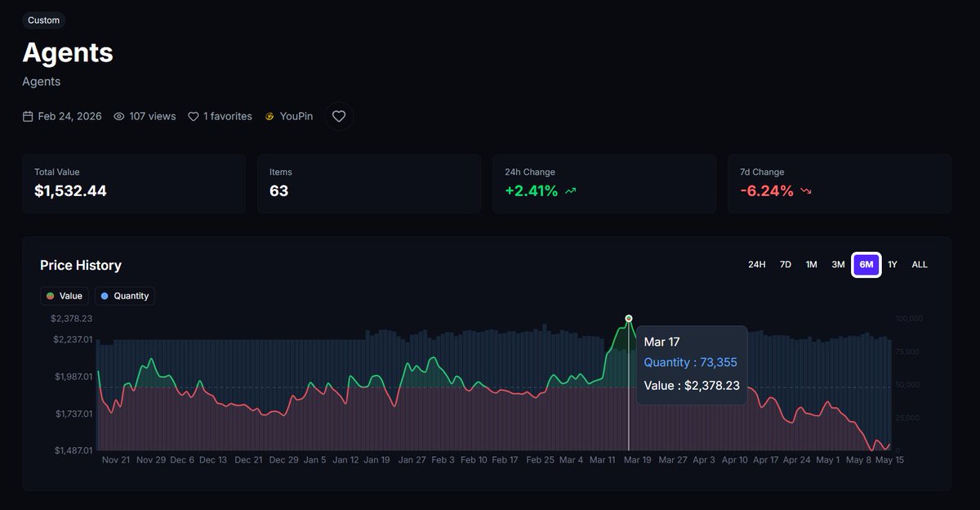The width and height of the screenshot is (980, 510).
Task: Click the small heart icon beside 1 favorites
Action: pos(194,116)
